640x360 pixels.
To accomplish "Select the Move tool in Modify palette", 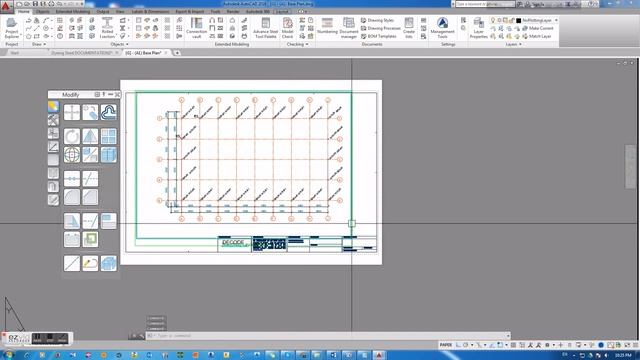I will (x=72, y=112).
